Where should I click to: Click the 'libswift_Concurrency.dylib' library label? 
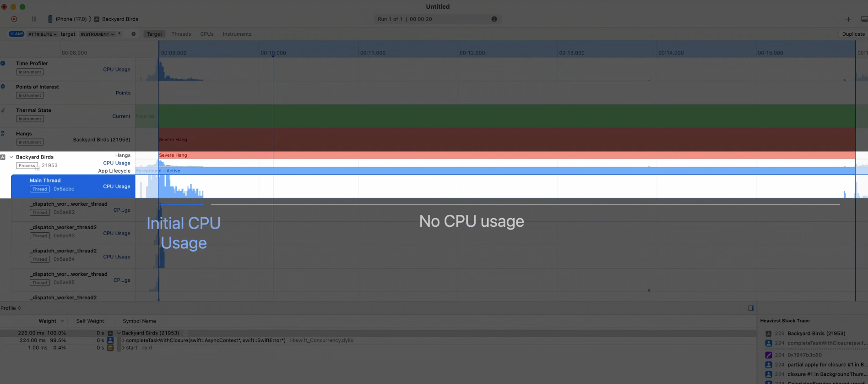click(x=321, y=340)
